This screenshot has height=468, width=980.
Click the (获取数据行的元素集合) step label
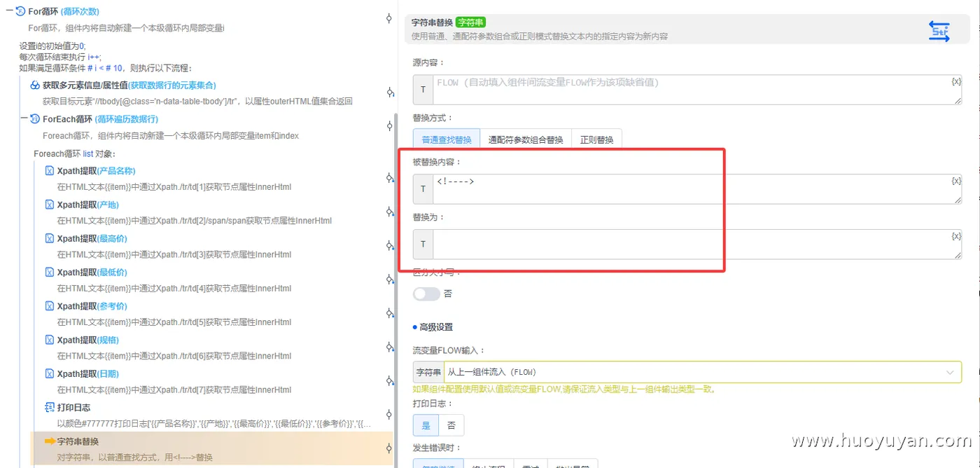pyautogui.click(x=172, y=85)
